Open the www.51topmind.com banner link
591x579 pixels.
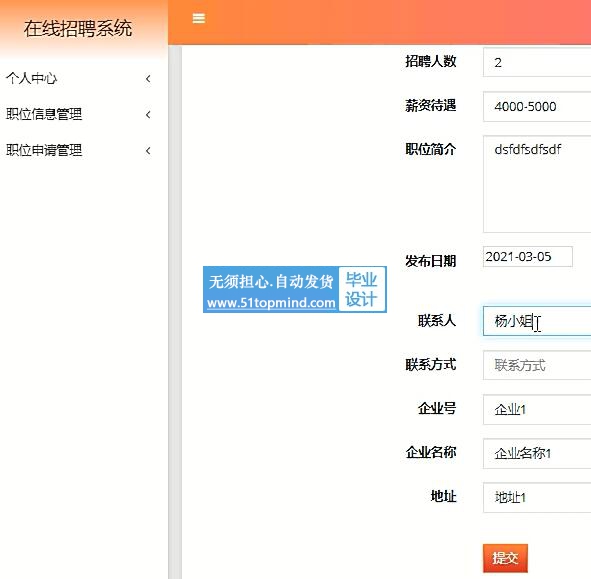pos(271,303)
